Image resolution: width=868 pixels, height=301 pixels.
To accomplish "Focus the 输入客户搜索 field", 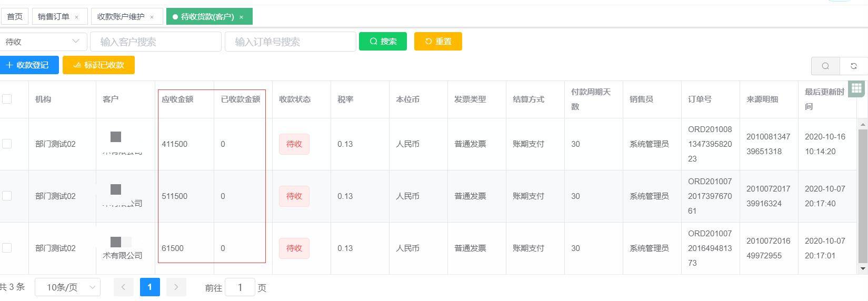I will (156, 42).
